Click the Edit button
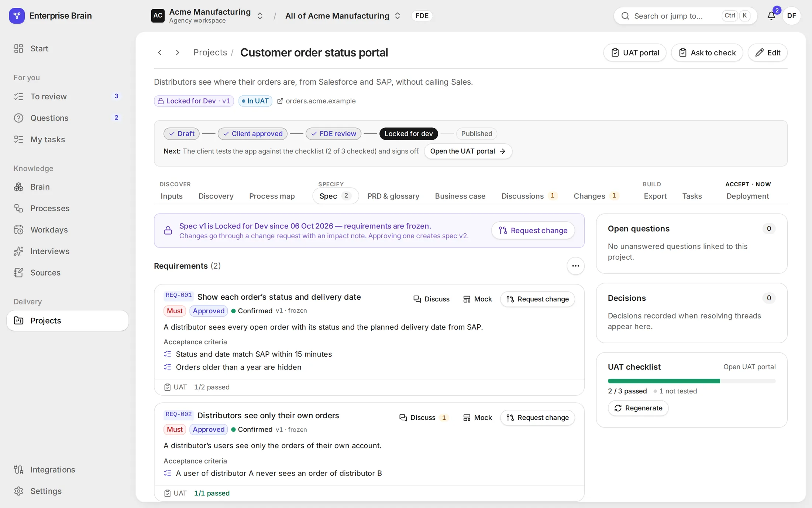 767,53
